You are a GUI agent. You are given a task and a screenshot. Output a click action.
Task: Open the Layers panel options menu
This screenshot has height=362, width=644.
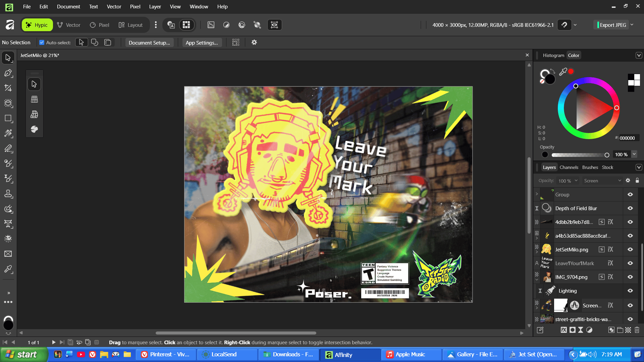(x=639, y=167)
